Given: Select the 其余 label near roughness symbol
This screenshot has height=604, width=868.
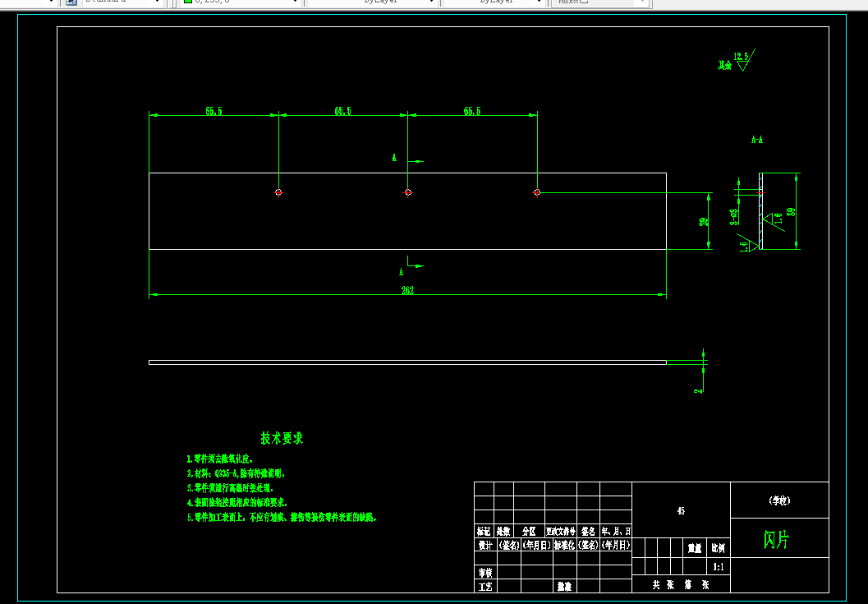Looking at the screenshot, I should click(x=724, y=66).
